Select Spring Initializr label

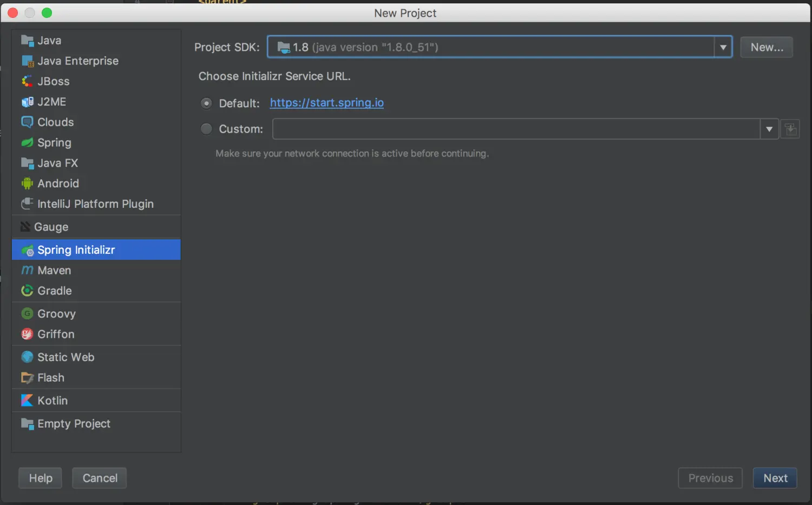(76, 250)
